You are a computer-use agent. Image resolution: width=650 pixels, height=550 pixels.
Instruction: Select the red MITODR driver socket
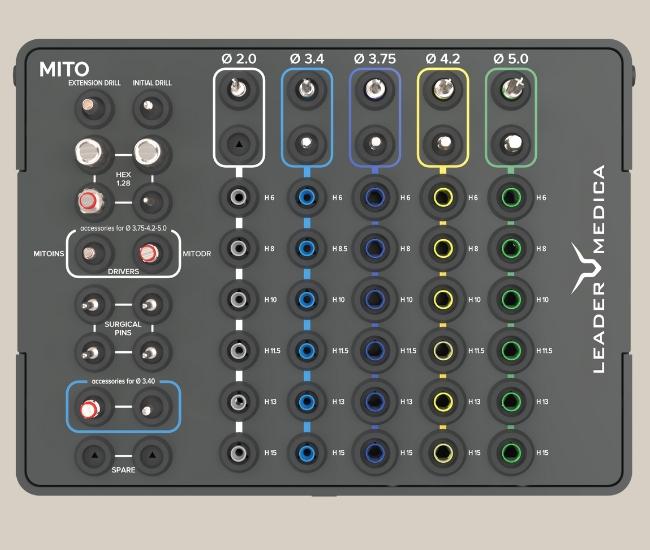[149, 253]
